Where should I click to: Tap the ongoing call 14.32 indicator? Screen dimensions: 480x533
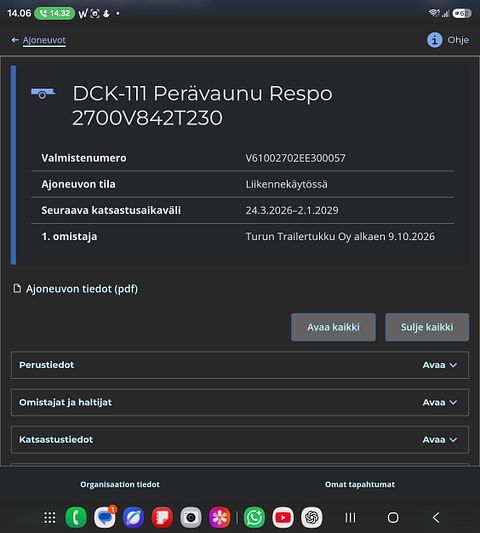click(54, 13)
